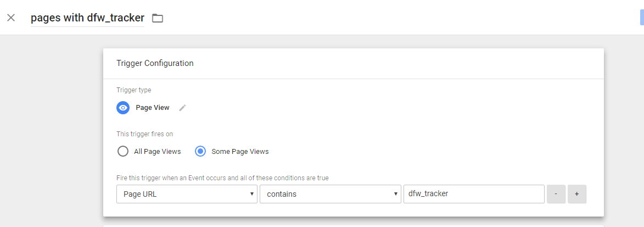Open the 'contains' operator dropdown
Screen dimensions: 644x227
click(x=330, y=194)
